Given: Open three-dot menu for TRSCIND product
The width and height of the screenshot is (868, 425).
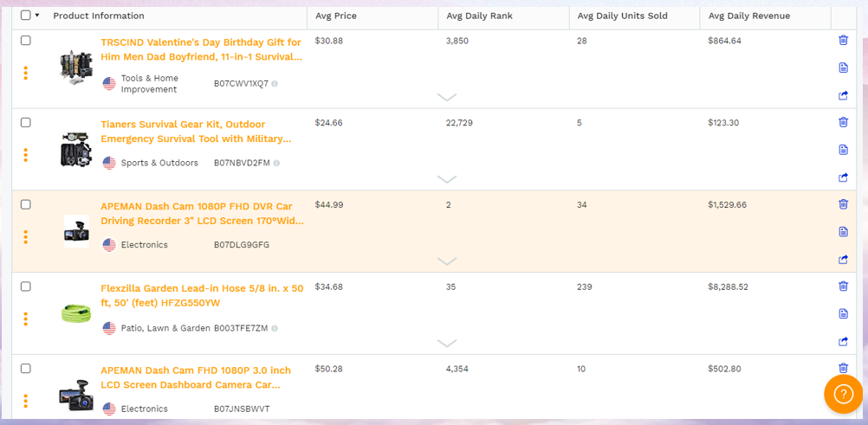Looking at the screenshot, I should tap(26, 73).
